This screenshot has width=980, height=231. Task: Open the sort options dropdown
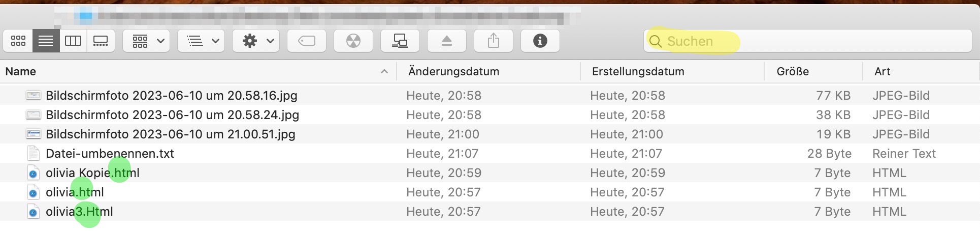point(201,41)
